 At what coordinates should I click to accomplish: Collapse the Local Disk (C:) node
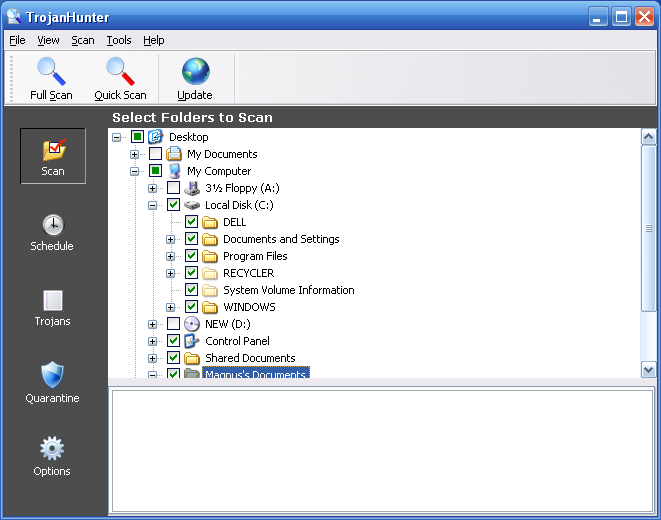pos(153,205)
